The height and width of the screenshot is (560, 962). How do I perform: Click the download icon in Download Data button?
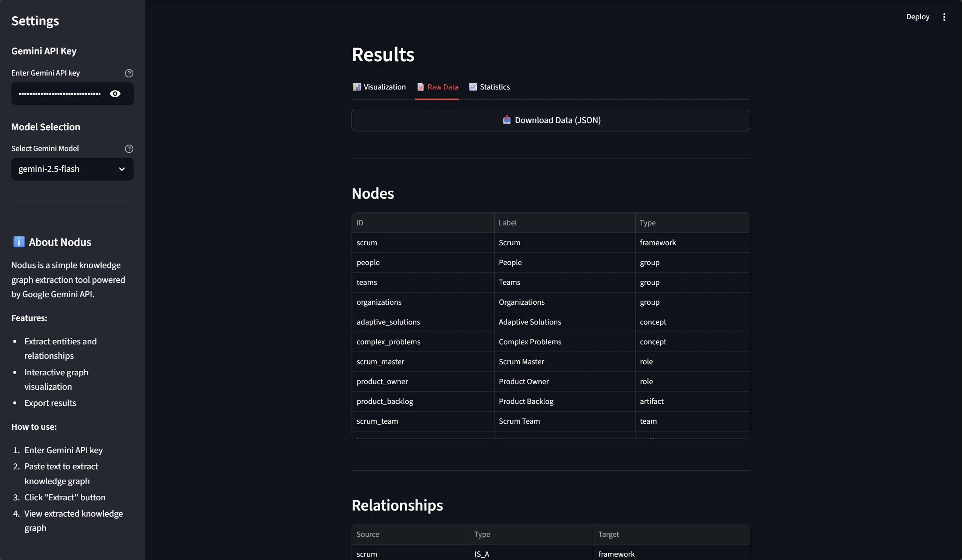tap(507, 120)
